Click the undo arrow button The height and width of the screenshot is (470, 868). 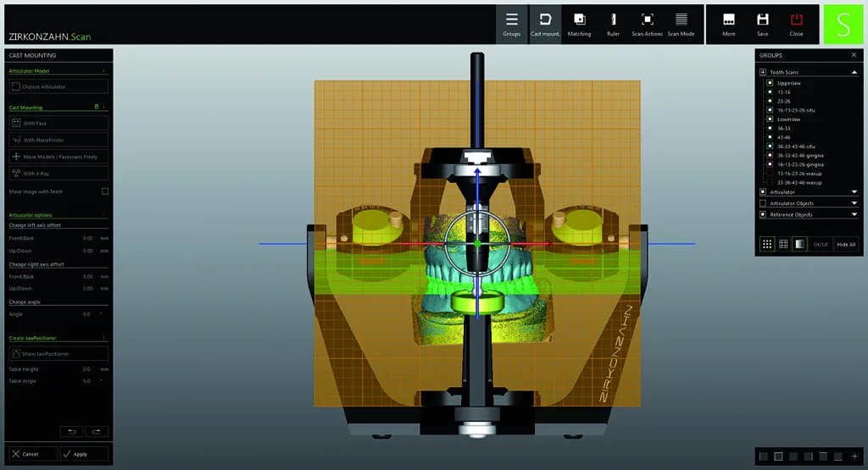[72, 431]
